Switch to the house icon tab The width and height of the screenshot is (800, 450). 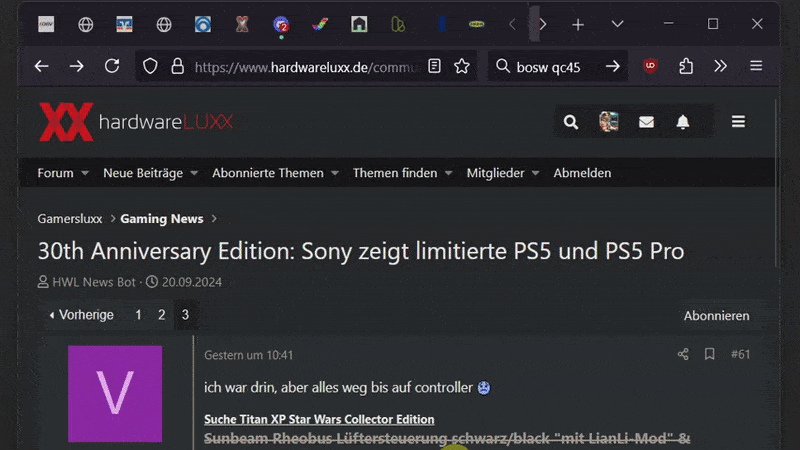point(359,24)
